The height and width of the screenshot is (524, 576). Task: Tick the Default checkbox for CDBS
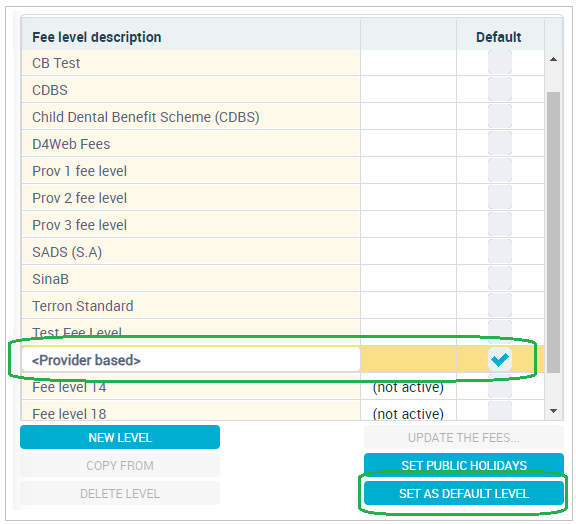point(500,89)
